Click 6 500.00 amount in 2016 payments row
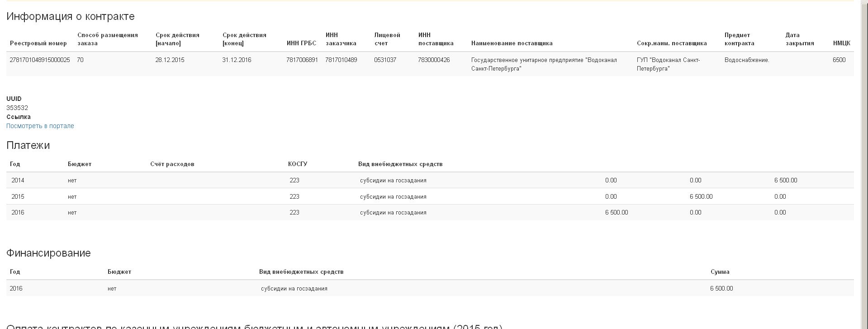Image resolution: width=868 pixels, height=329 pixels. point(617,212)
